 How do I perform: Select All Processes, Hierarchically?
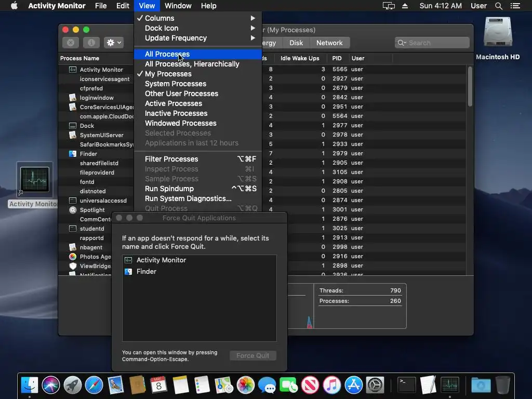click(x=198, y=64)
